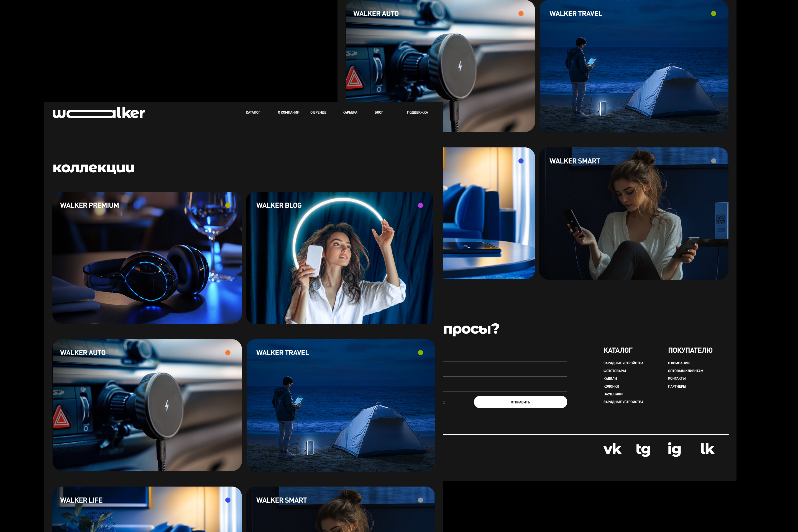Go to Карьера in the header menu
798x532 pixels.
click(x=349, y=112)
